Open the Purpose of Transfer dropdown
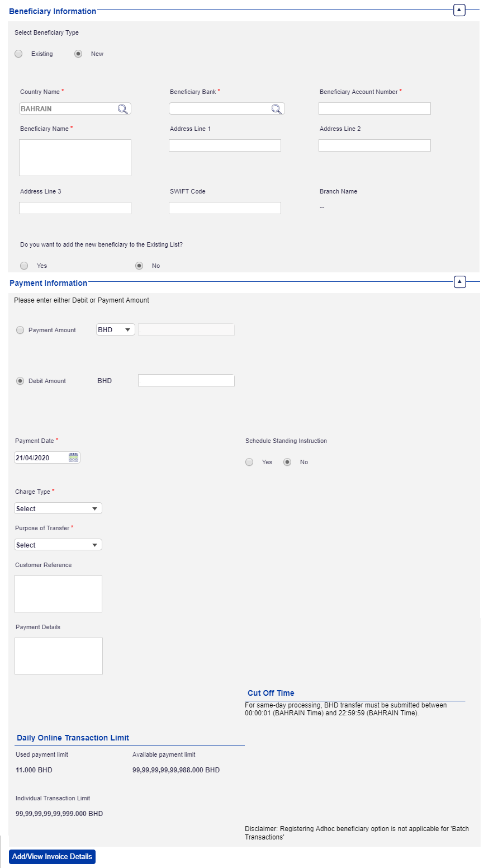This screenshot has height=868, width=484. pos(58,545)
